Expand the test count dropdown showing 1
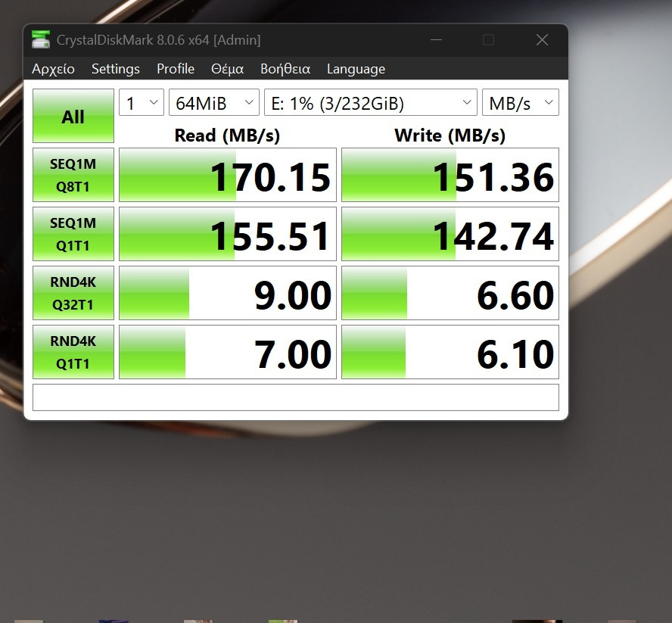The width and height of the screenshot is (672, 623). tap(142, 102)
